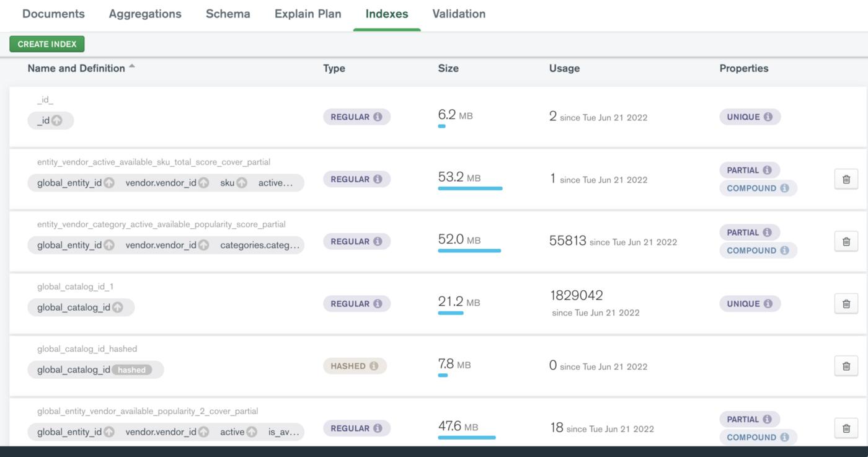868x457 pixels.
Task: Click the global_catalog_id hashed field pill
Action: (95, 370)
